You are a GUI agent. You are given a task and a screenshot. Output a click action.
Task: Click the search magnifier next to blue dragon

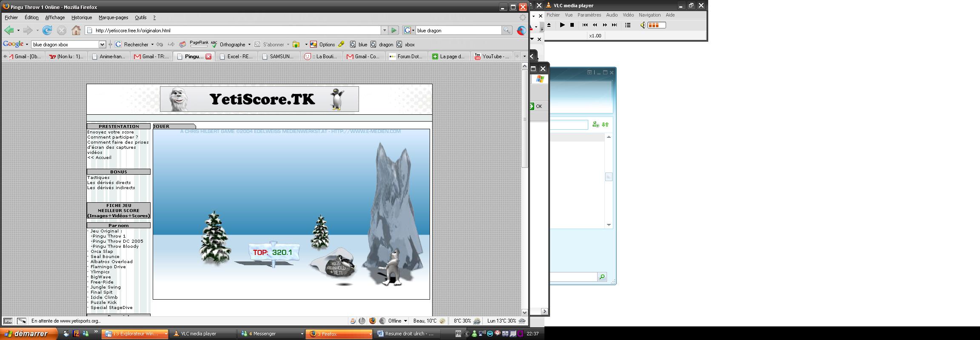tap(507, 30)
